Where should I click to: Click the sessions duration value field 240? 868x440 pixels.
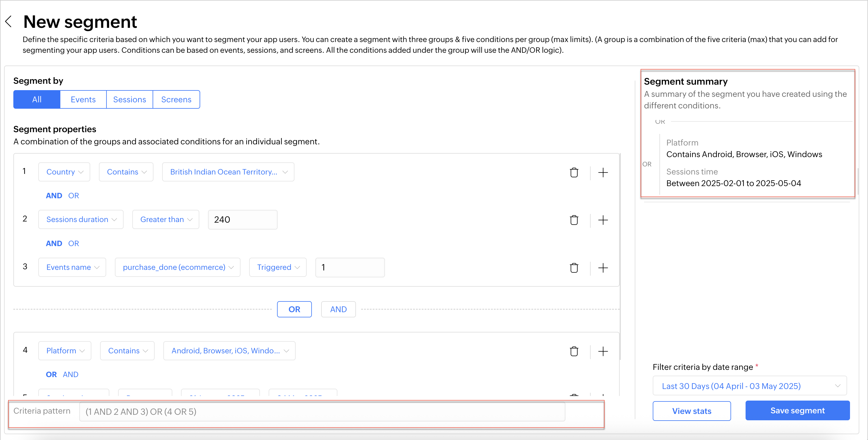(243, 220)
